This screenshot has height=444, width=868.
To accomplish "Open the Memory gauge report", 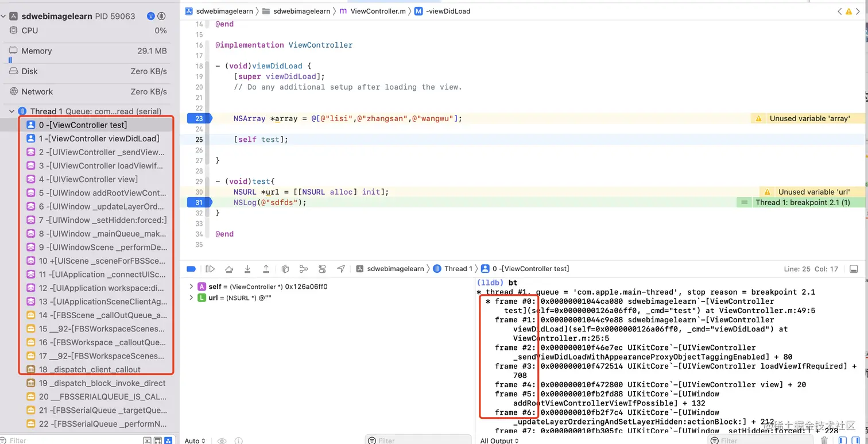I will coord(88,51).
